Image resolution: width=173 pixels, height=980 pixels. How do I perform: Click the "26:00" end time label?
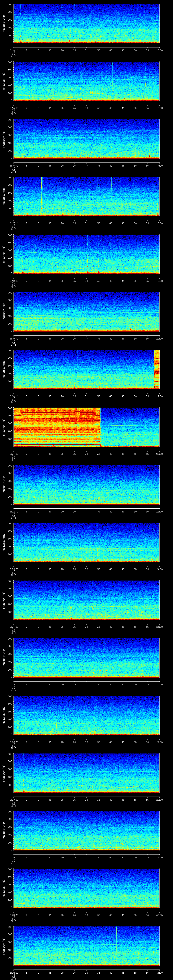(159, 684)
